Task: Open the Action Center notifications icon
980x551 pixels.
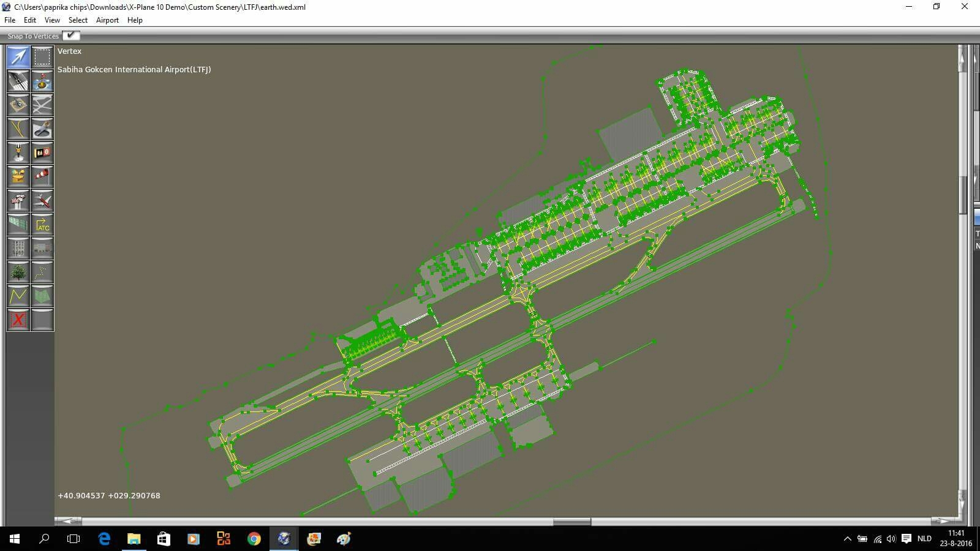Action: pos(907,539)
